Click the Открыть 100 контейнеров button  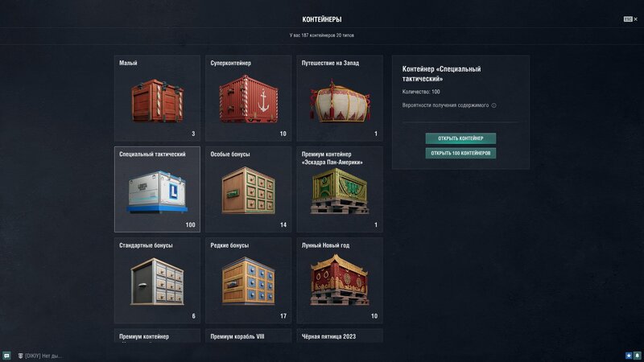(x=460, y=153)
